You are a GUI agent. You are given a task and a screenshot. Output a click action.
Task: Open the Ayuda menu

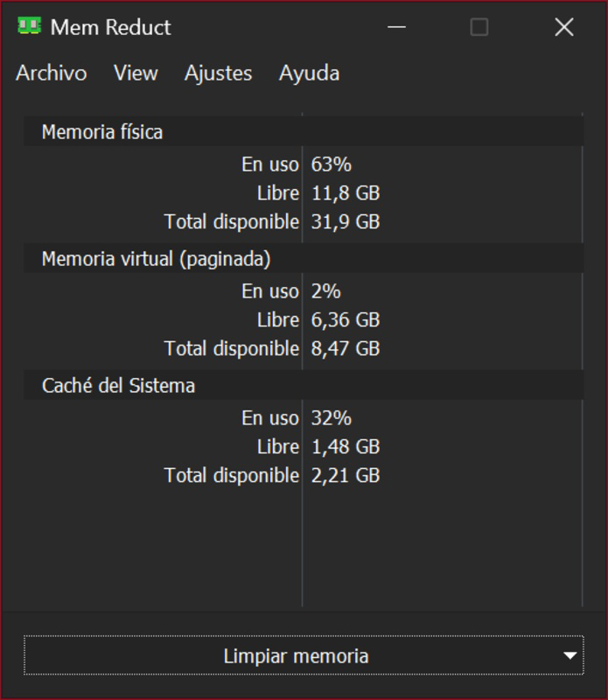(x=308, y=73)
